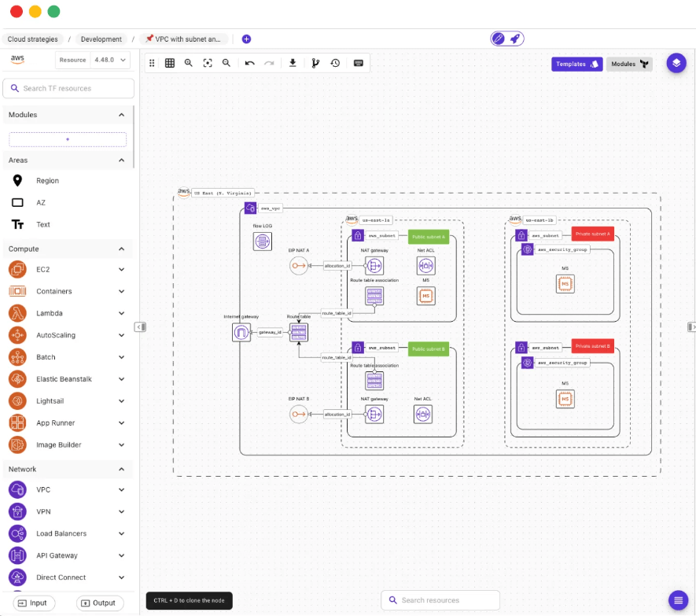Click the Templates button

[x=576, y=64]
